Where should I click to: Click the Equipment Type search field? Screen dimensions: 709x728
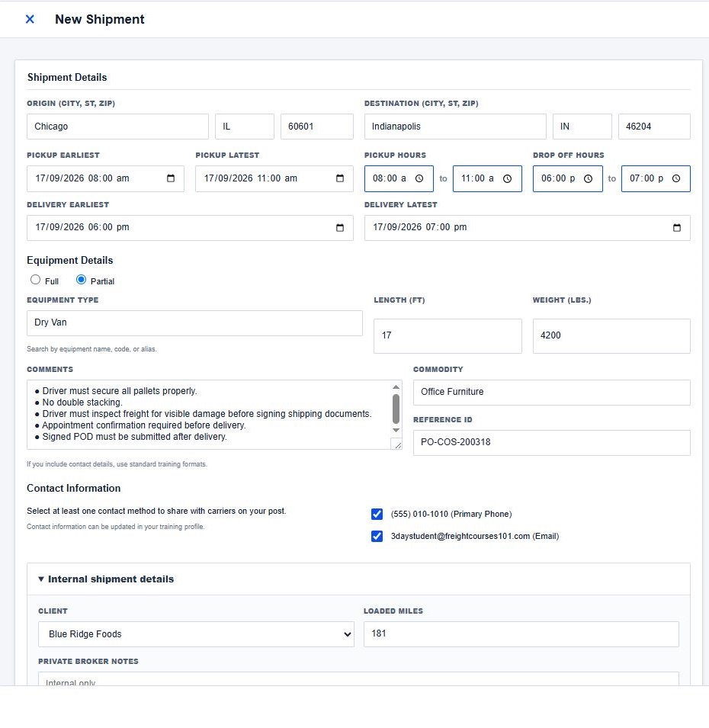point(194,323)
